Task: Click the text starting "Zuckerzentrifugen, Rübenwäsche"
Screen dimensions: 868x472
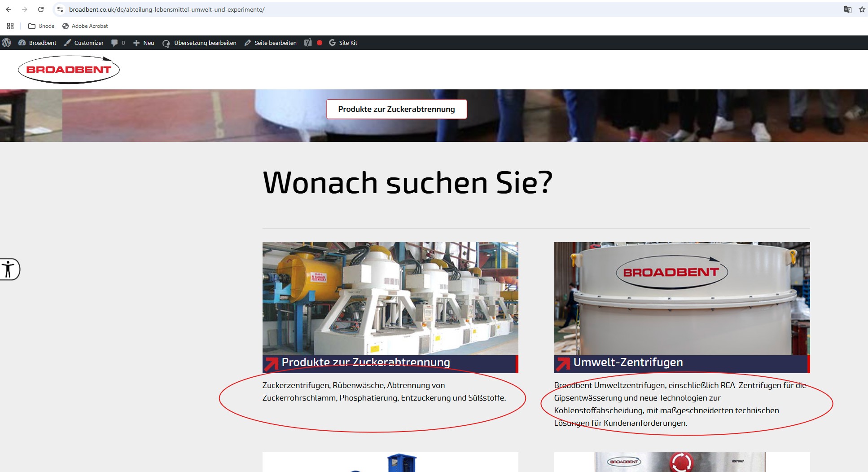Action: click(x=384, y=392)
